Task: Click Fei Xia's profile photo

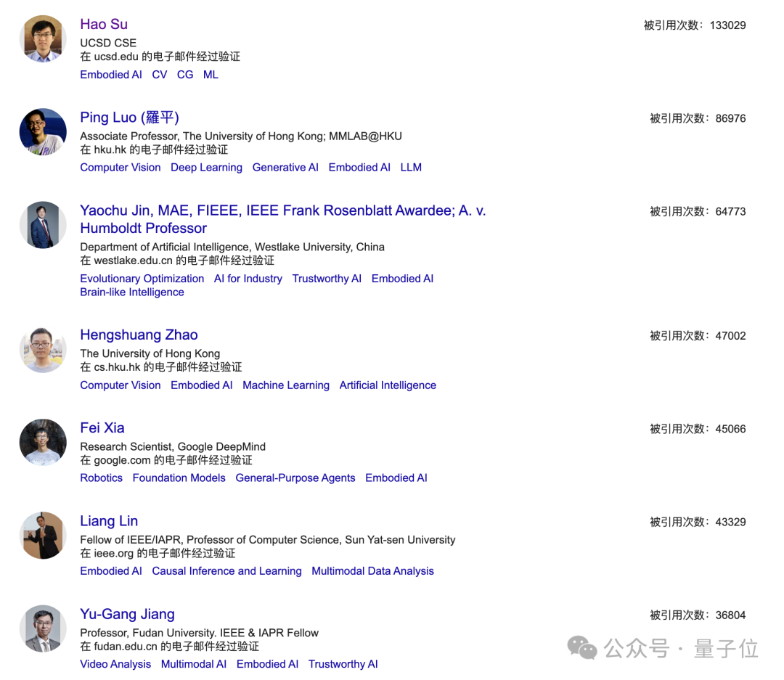Action: (43, 443)
